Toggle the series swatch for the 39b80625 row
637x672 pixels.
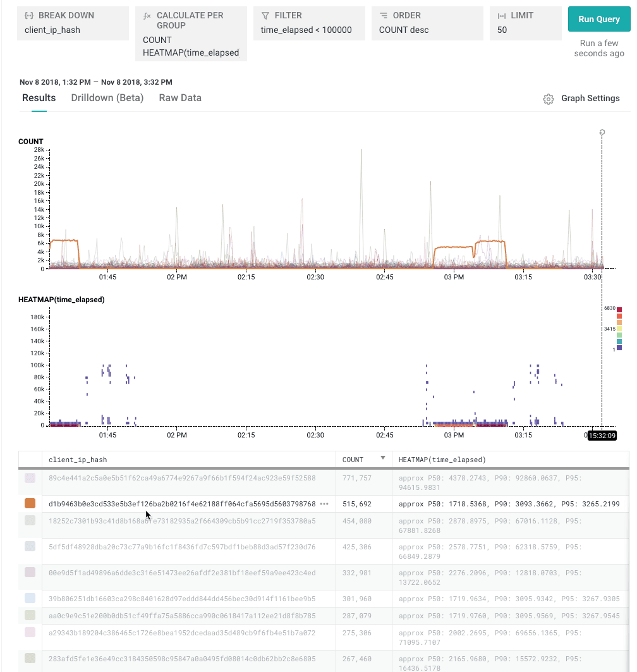click(x=30, y=599)
